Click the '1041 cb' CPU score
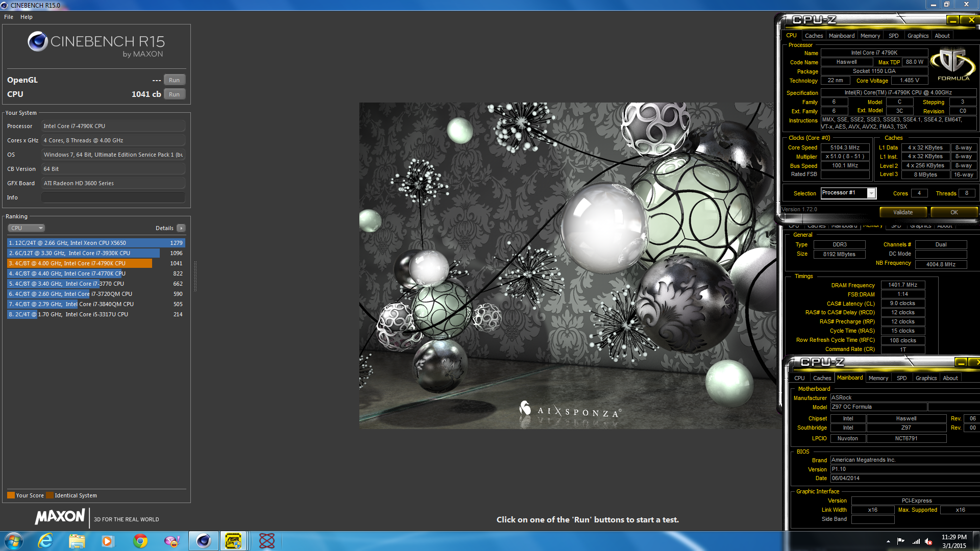Image resolution: width=980 pixels, height=551 pixels. click(146, 94)
